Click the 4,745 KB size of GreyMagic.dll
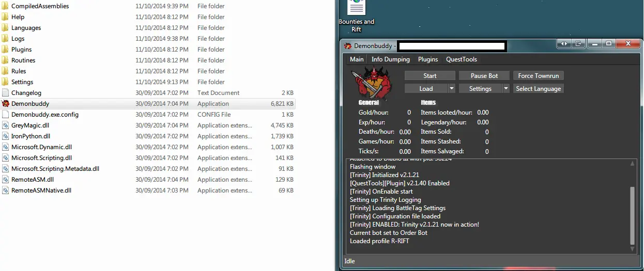Screen dimensions: 644x271 tap(282, 125)
